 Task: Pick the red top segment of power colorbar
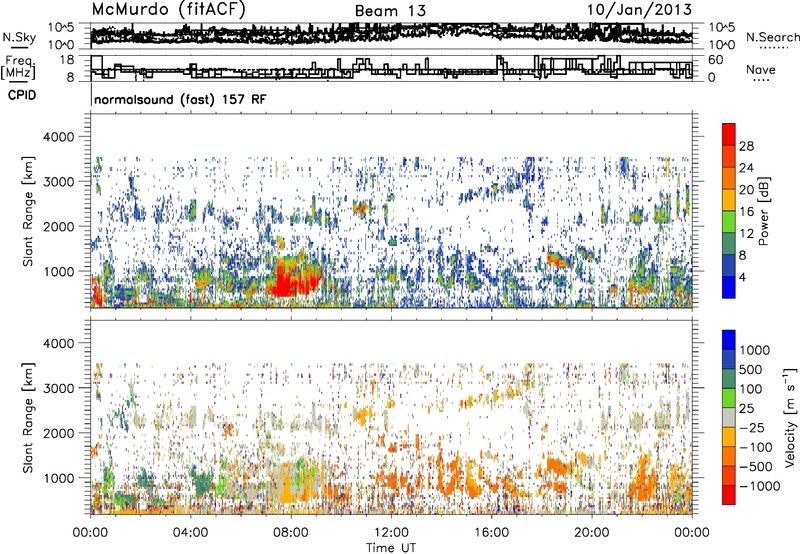(729, 134)
